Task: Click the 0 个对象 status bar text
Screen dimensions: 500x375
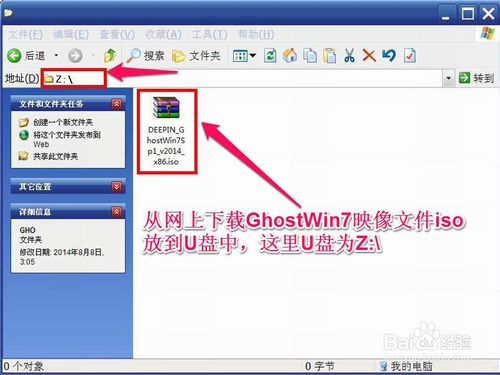Action: pyautogui.click(x=23, y=366)
